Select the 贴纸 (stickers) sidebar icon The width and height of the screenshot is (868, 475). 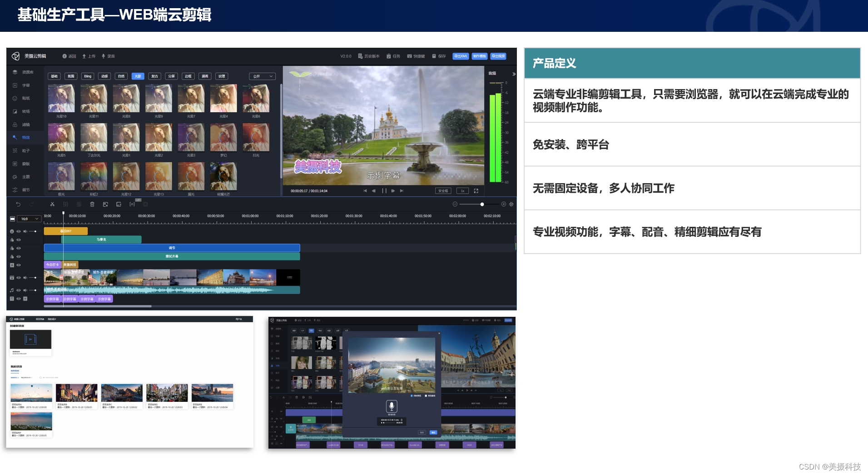[26, 98]
